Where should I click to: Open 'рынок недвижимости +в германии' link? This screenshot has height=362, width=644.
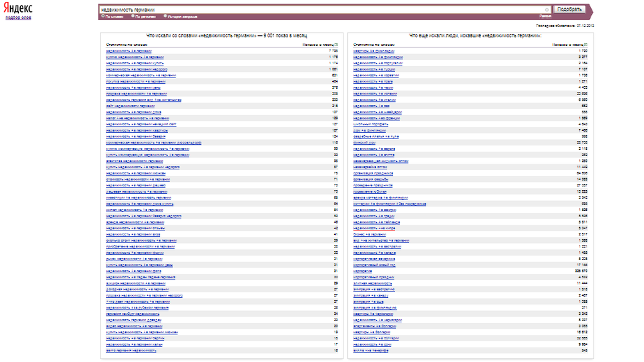(134, 259)
